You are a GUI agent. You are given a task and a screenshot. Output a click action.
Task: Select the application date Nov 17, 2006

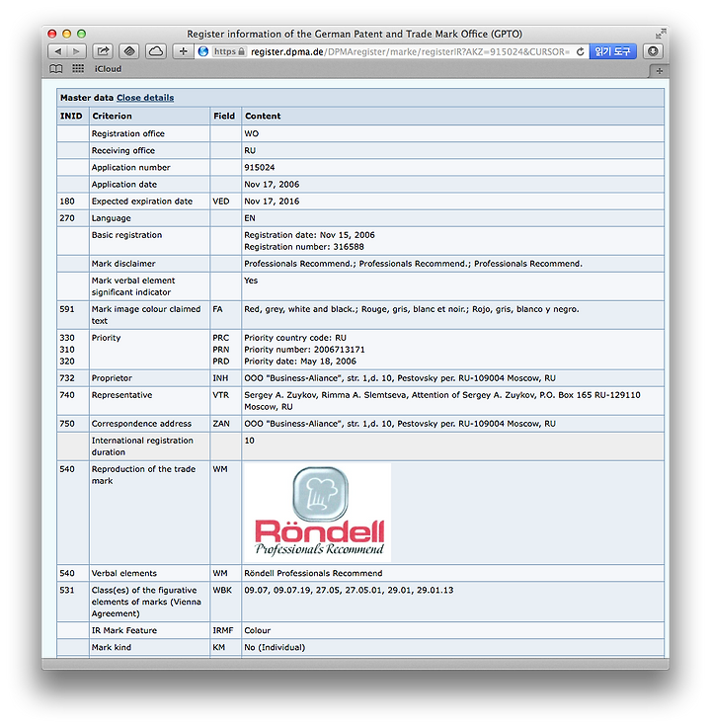pyautogui.click(x=272, y=185)
